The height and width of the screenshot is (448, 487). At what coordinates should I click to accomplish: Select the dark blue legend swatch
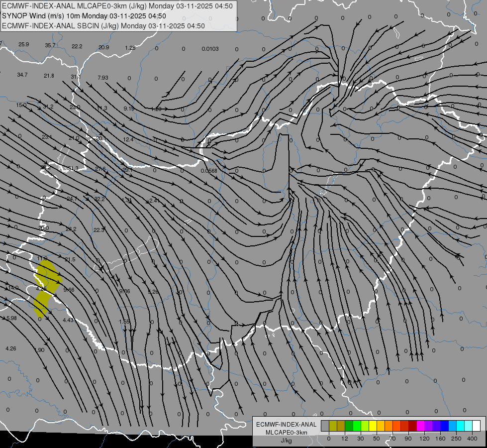[445, 426]
